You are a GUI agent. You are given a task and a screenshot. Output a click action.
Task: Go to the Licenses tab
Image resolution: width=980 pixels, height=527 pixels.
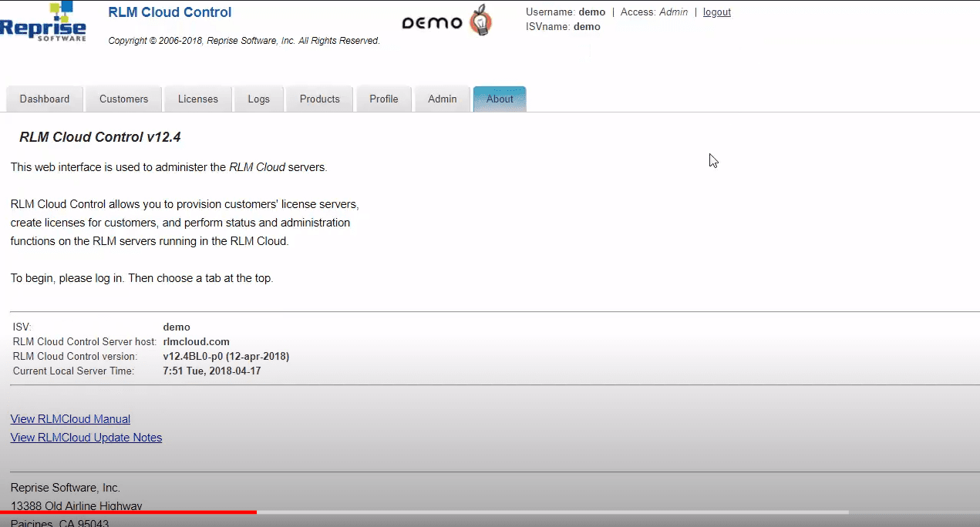tap(198, 99)
